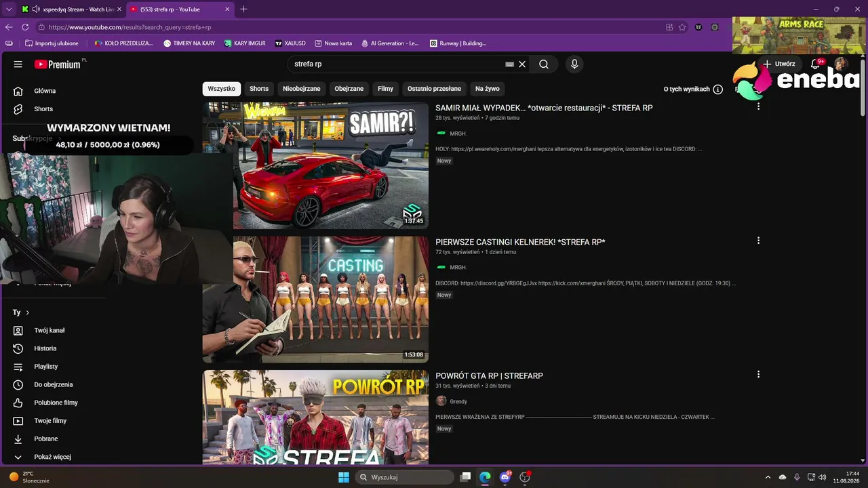868x488 pixels.
Task: Open YouTube notifications bell
Action: coord(816,64)
